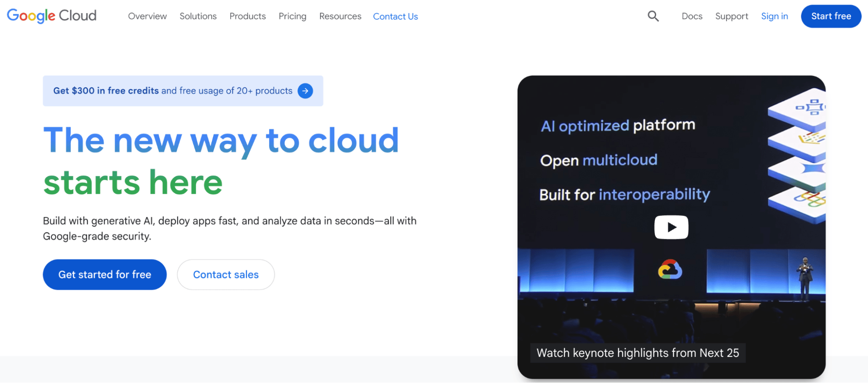The image size is (868, 383).
Task: Click 'Build with generative AI' paragraph text
Action: (x=230, y=228)
